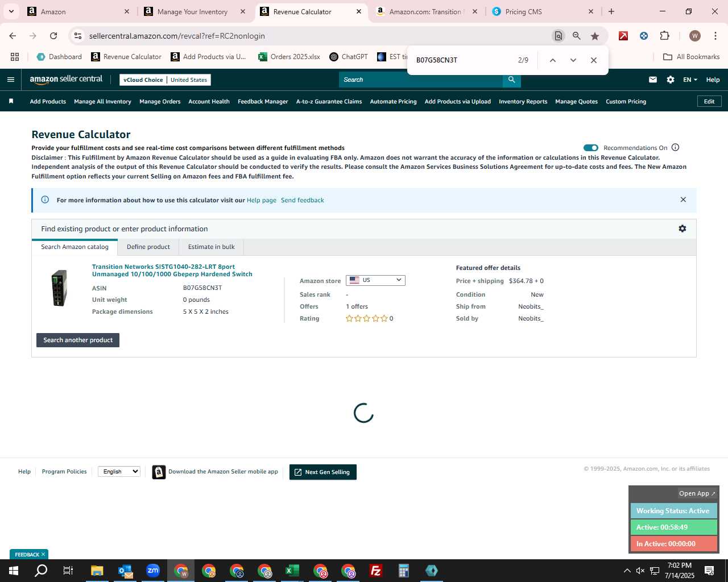Click the browser address bar URL
The width and height of the screenshot is (728, 582).
coord(177,36)
